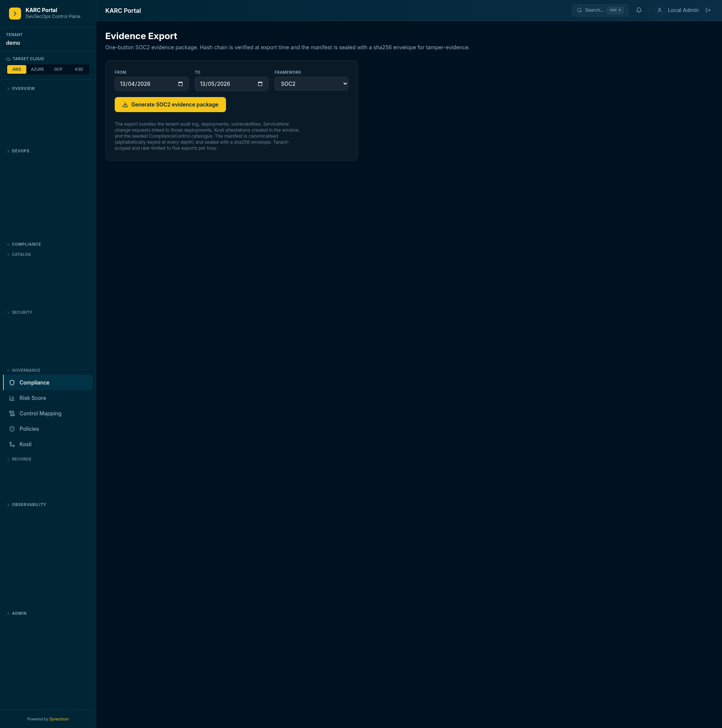Click the Policies shield icon
Image resolution: width=722 pixels, height=728 pixels.
12,429
